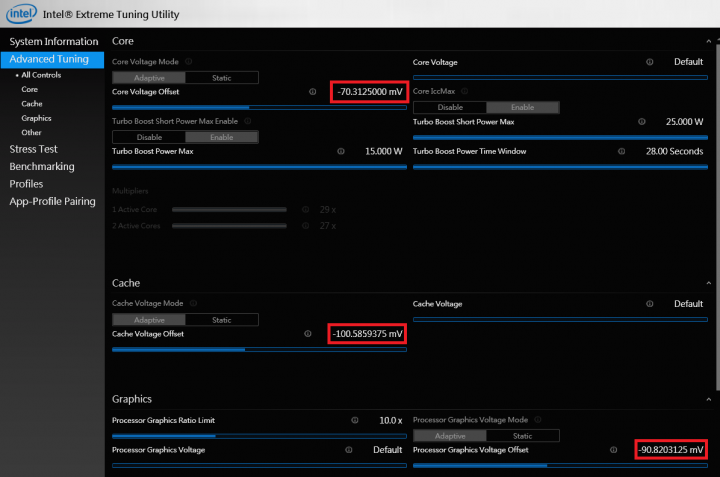Open info icon beside Cache Voltage Default

point(650,304)
